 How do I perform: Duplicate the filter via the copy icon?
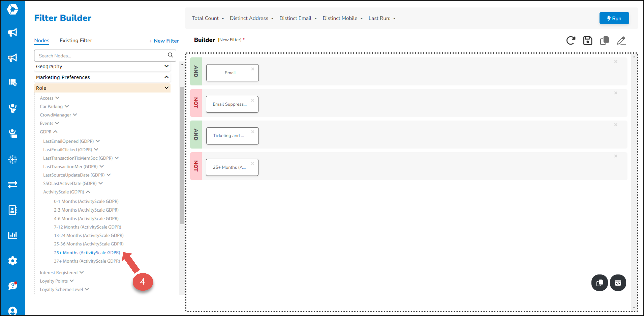pos(605,41)
